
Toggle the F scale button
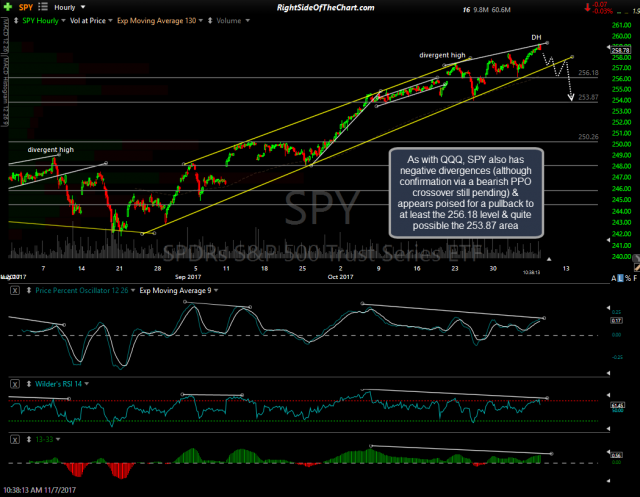pyautogui.click(x=635, y=278)
